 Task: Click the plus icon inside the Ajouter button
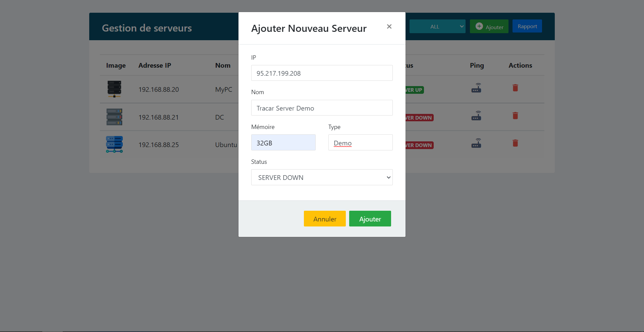point(479,26)
